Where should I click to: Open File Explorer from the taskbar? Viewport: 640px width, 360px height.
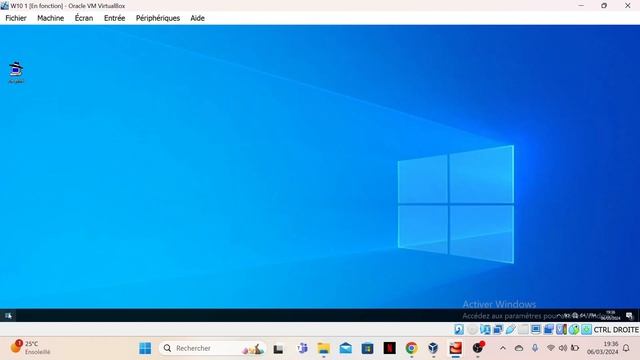coord(324,348)
